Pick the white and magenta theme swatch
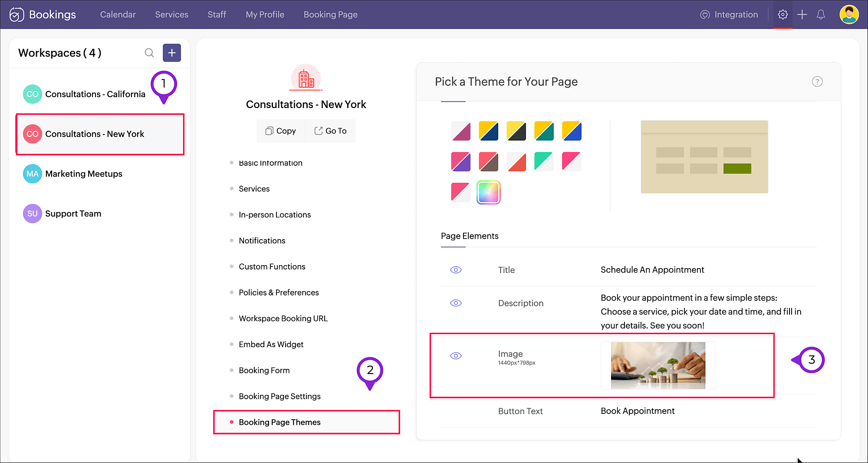The image size is (868, 463). point(461,131)
